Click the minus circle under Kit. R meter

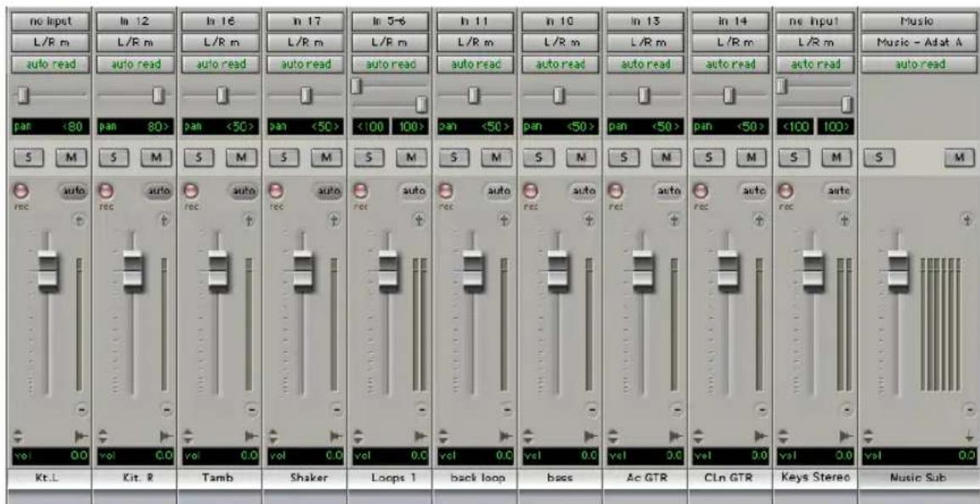pos(166,411)
